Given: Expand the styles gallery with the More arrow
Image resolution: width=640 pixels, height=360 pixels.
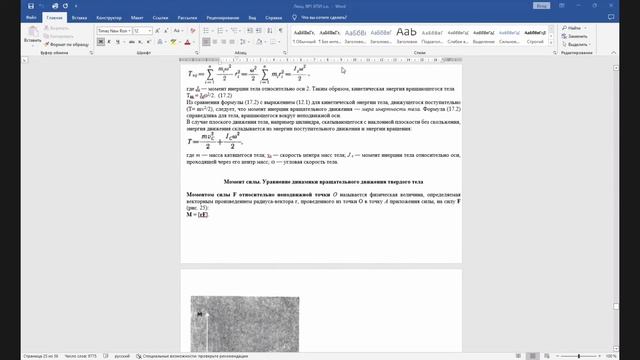Looking at the screenshot, I should point(551,43).
